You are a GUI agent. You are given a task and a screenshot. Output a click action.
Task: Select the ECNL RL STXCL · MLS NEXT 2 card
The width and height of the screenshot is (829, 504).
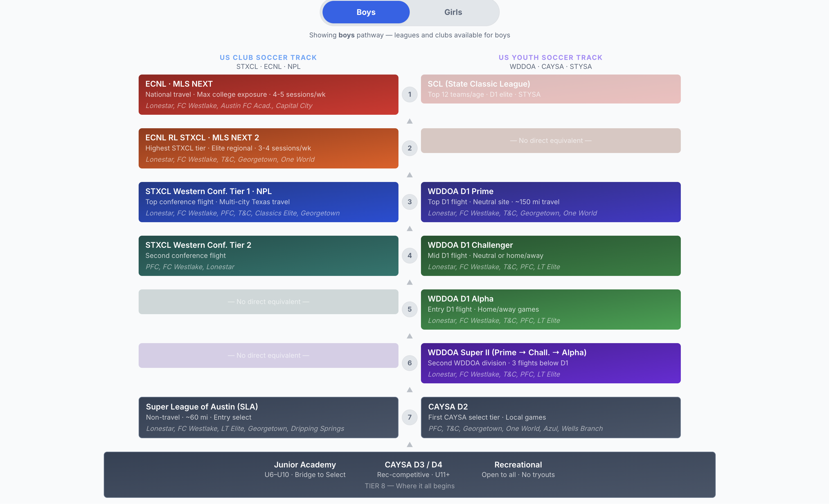pyautogui.click(x=268, y=148)
